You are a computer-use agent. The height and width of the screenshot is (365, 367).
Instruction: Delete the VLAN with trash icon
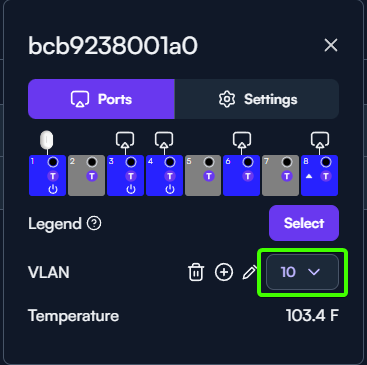[x=196, y=272]
